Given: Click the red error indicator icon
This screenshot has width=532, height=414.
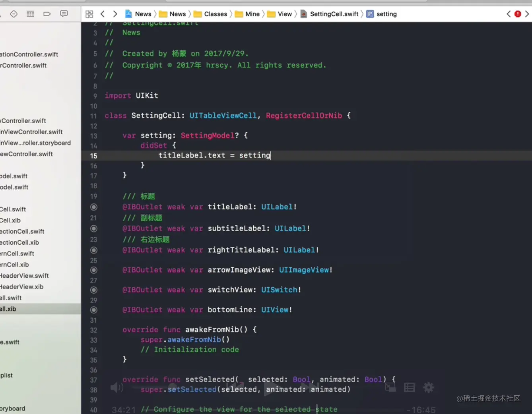Looking at the screenshot, I should coord(518,14).
